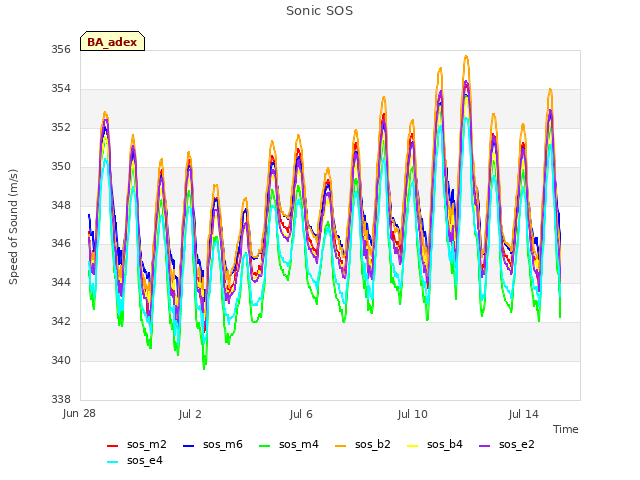Click the sos_m2 legend entry
This screenshot has width=640, height=480.
coord(137,444)
